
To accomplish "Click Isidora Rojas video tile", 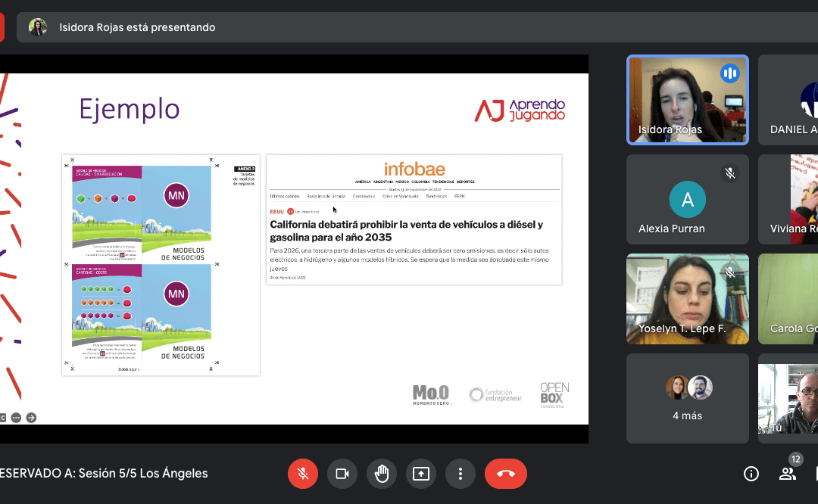I will [x=688, y=100].
